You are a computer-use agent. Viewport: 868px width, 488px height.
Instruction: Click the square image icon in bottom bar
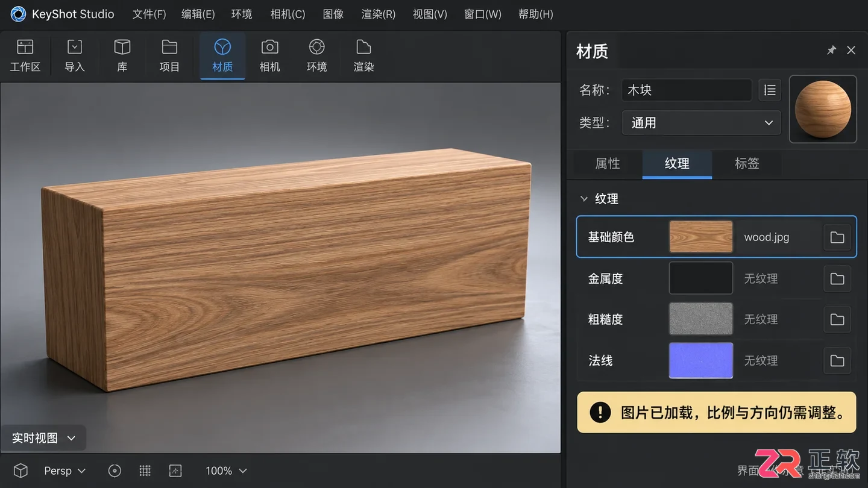[175, 471]
